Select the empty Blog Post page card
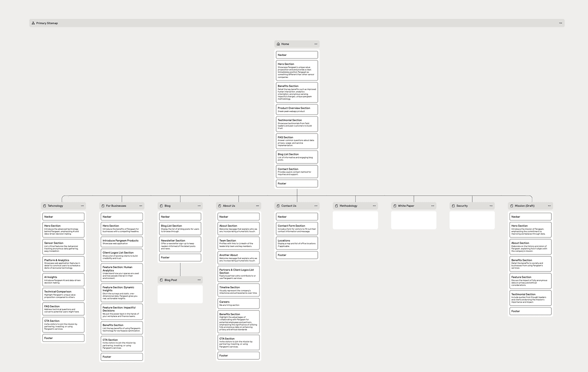Screen dimensions: 588x372 coord(180,294)
